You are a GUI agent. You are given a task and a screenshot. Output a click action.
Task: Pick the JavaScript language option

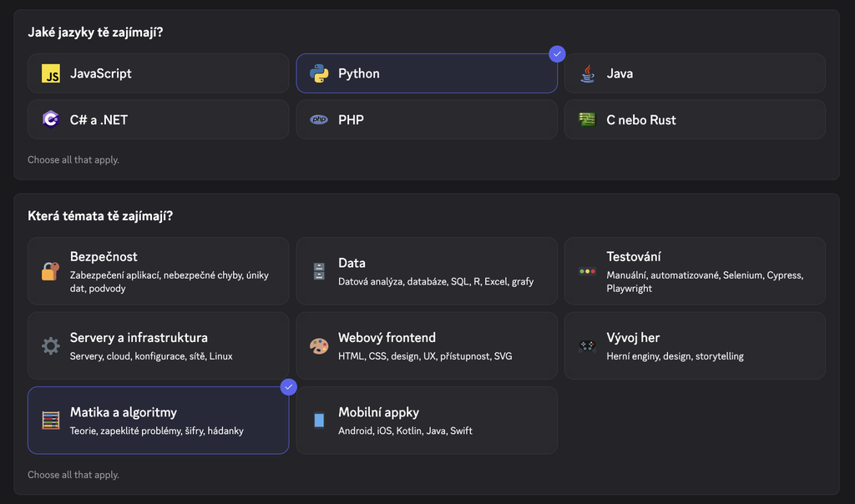coord(158,73)
